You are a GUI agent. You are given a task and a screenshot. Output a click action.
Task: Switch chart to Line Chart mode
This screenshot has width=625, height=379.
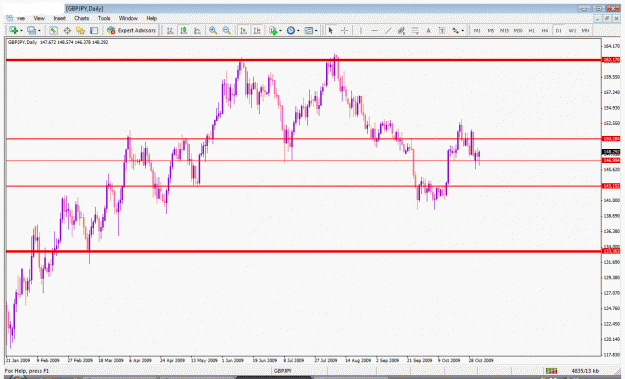197,30
